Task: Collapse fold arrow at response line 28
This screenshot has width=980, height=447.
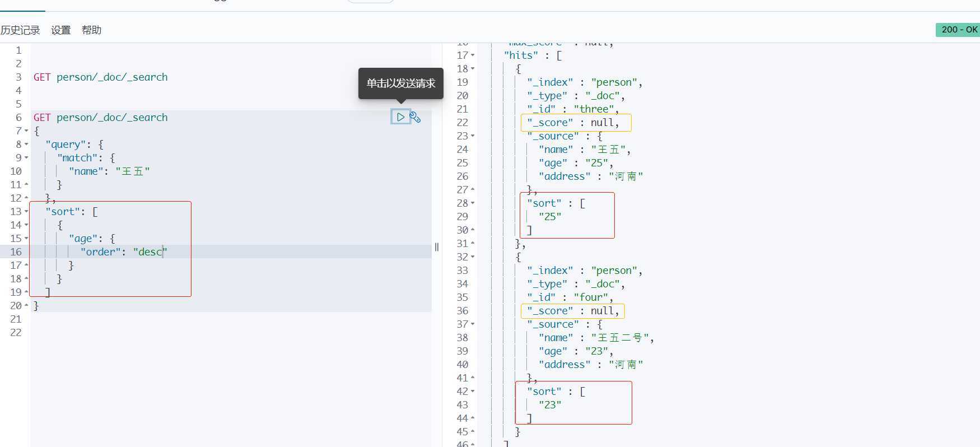Action: pos(473,203)
